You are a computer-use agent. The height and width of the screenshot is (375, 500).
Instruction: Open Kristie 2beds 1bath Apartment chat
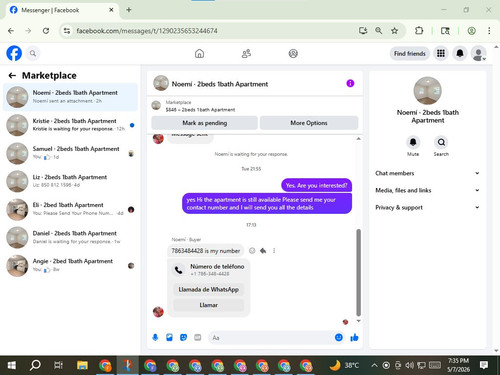coord(70,125)
